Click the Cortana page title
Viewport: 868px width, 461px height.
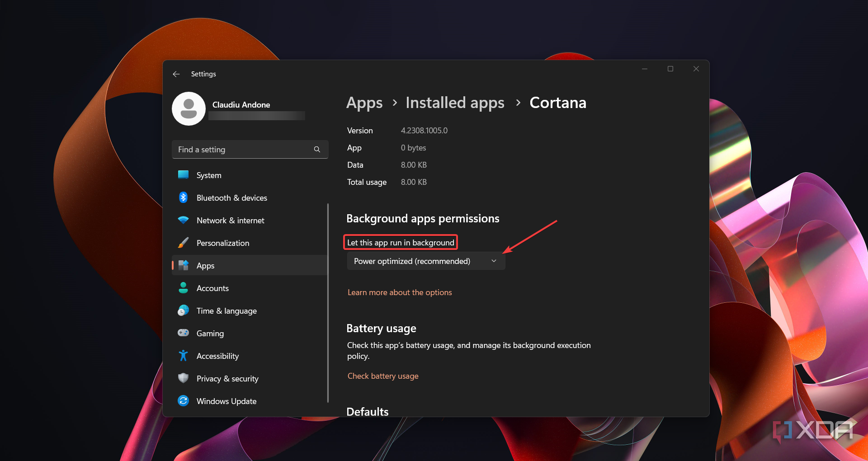tap(558, 103)
